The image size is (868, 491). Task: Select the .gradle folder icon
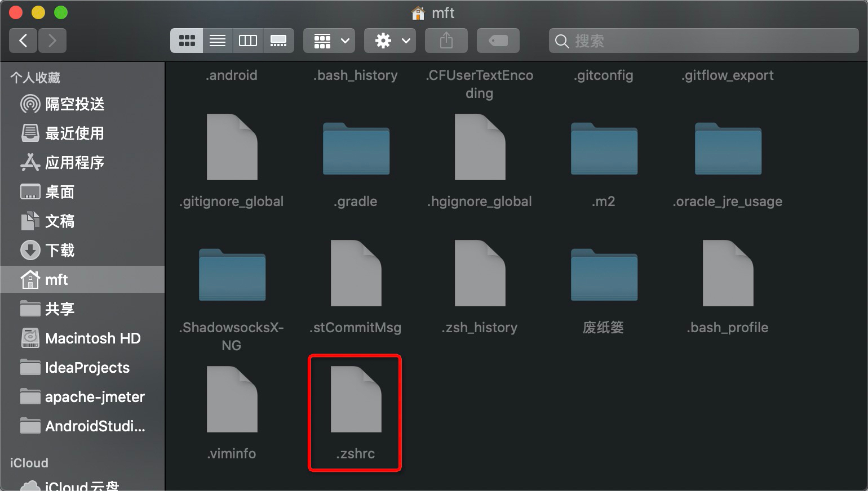pyautogui.click(x=356, y=149)
